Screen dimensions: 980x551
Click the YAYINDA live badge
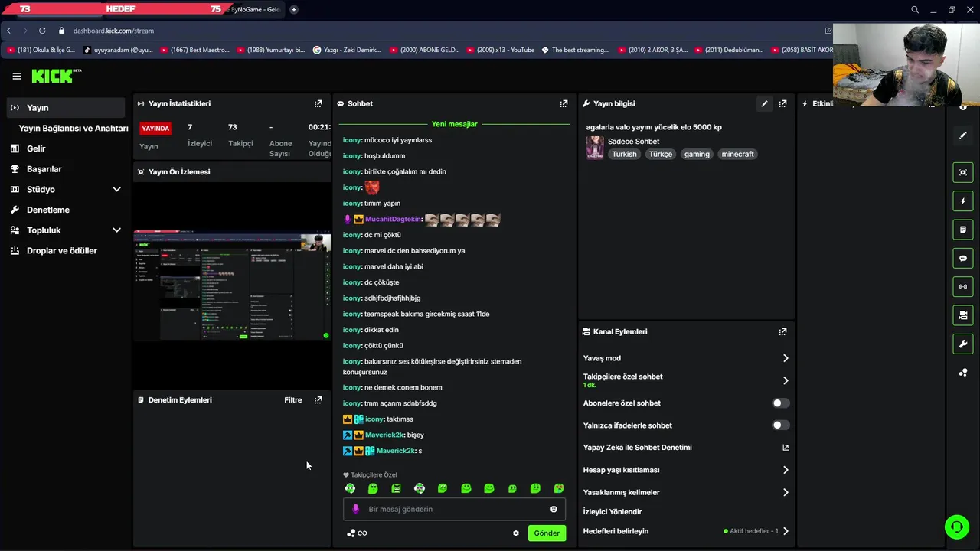[x=155, y=129]
